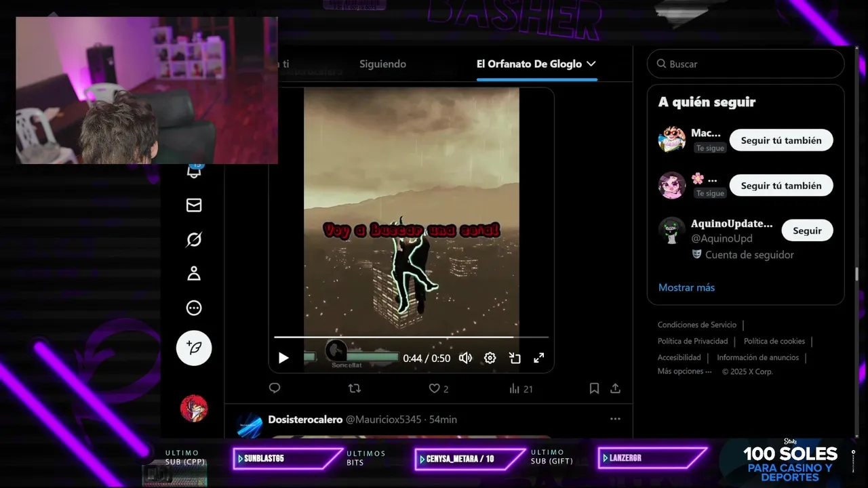This screenshot has width=868, height=488.
Task: Repost the video post
Action: 354,388
